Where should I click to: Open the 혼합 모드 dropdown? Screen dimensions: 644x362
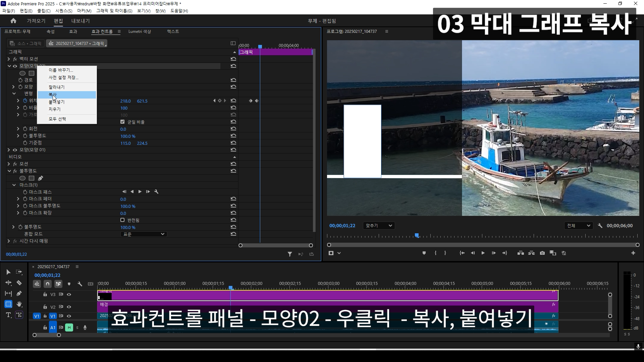(144, 234)
